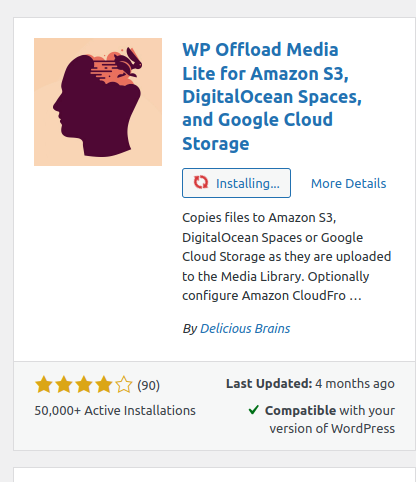Click the Compatible with your version text
Image resolution: width=416 pixels, height=482 pixels.
tap(330, 419)
